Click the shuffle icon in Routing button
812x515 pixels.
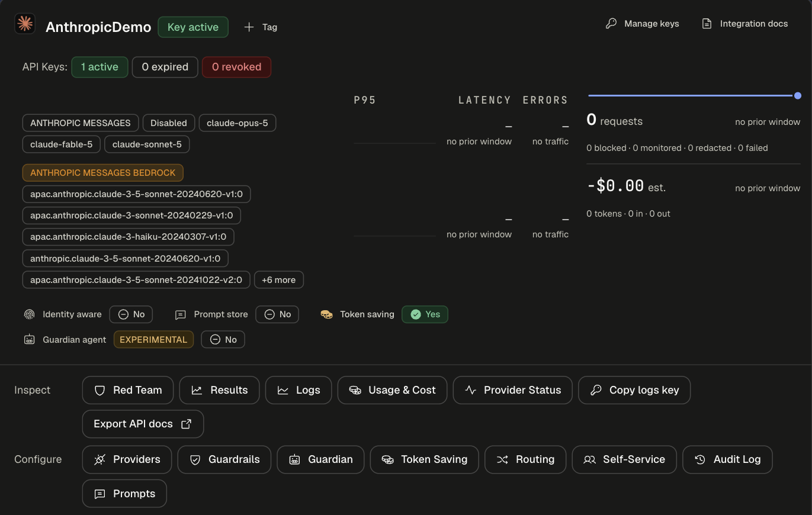[502, 459]
